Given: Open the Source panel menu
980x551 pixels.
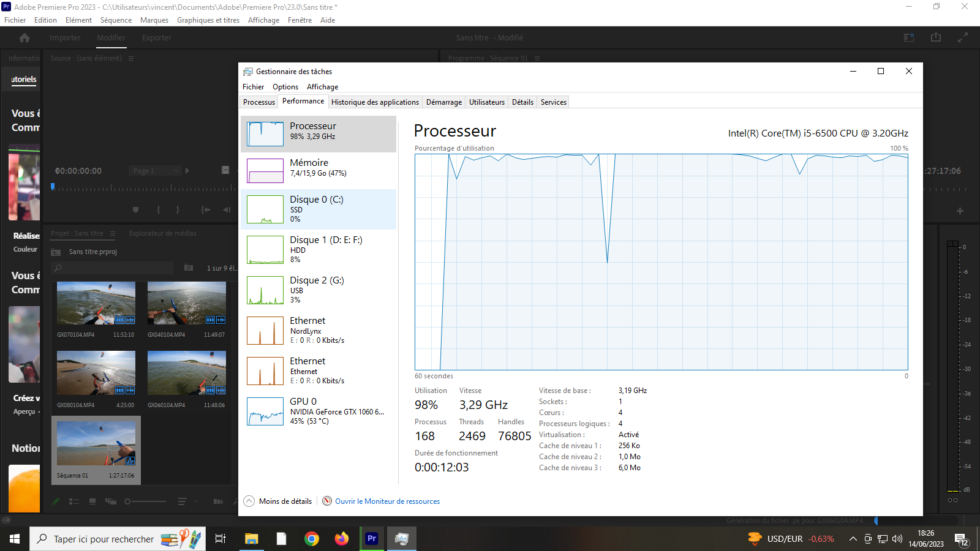Looking at the screenshot, I should (131, 58).
